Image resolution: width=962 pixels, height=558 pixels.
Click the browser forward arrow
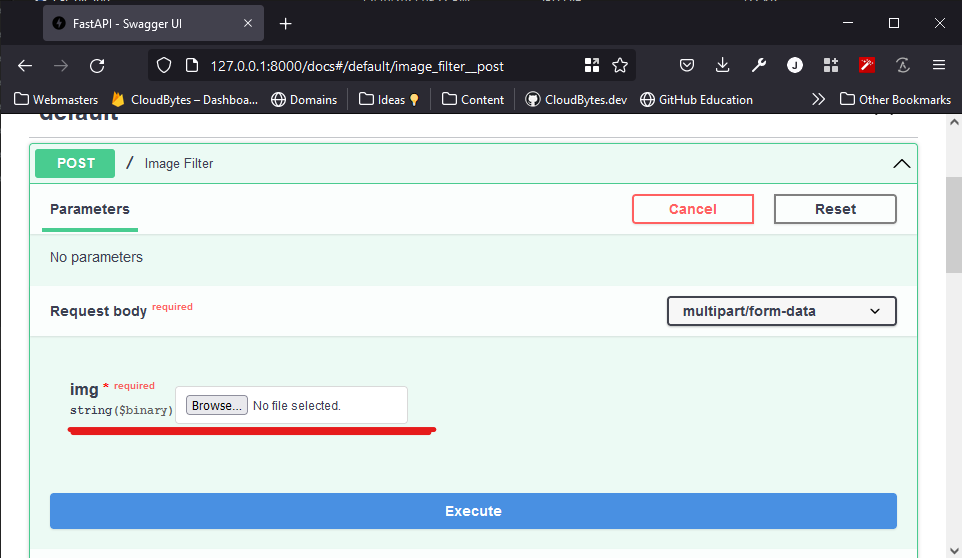(x=61, y=66)
